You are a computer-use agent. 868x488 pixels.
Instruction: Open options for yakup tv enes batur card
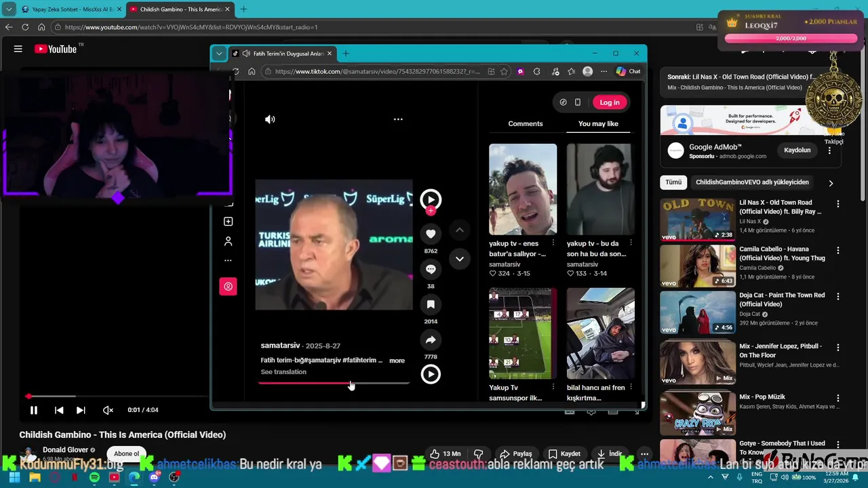pos(553,243)
